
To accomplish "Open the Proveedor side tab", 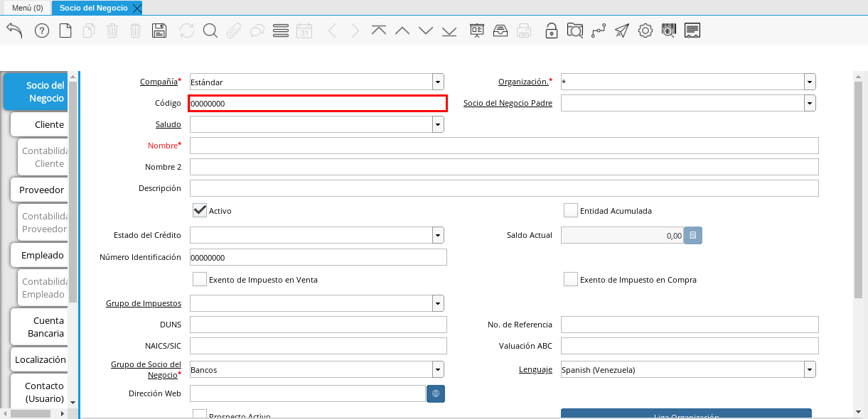I will tap(41, 190).
